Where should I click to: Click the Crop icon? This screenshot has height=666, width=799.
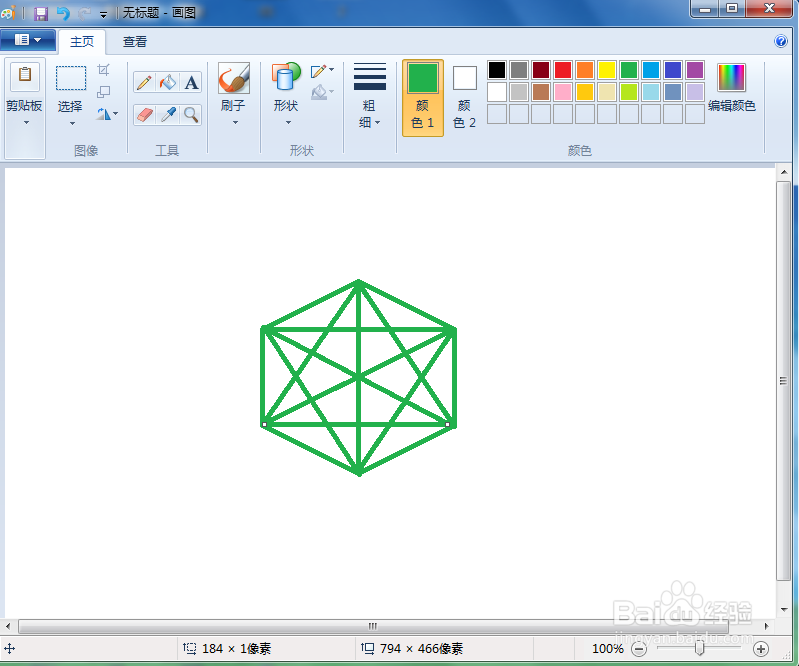coord(104,69)
